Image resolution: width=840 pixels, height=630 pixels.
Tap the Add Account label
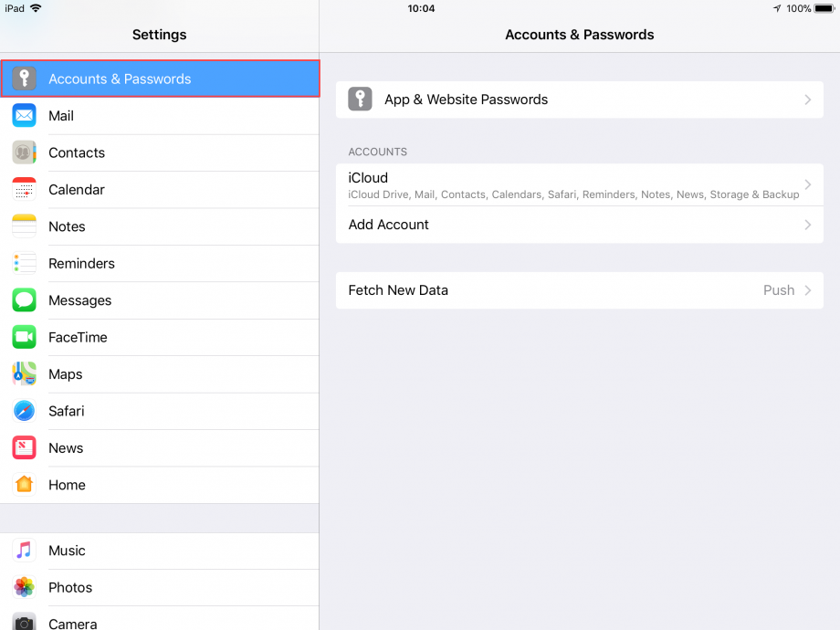389,225
